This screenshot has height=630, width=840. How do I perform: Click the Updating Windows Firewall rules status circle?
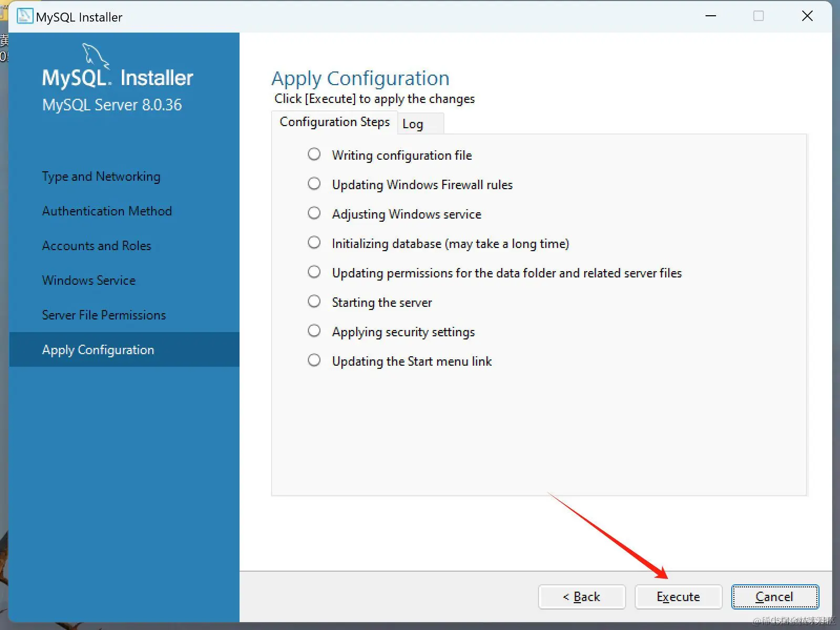point(314,183)
